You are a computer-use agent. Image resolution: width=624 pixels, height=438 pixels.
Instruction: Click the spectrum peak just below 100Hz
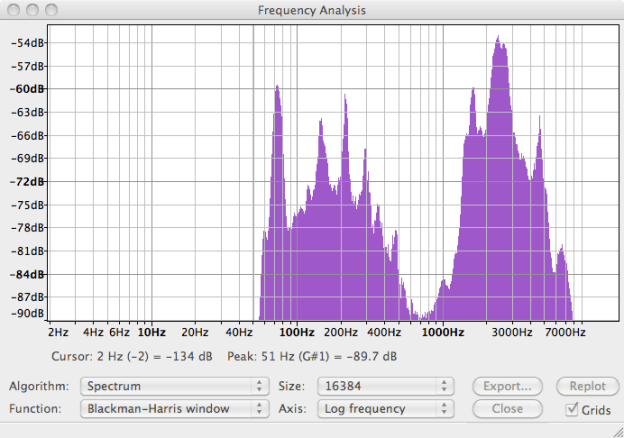277,92
